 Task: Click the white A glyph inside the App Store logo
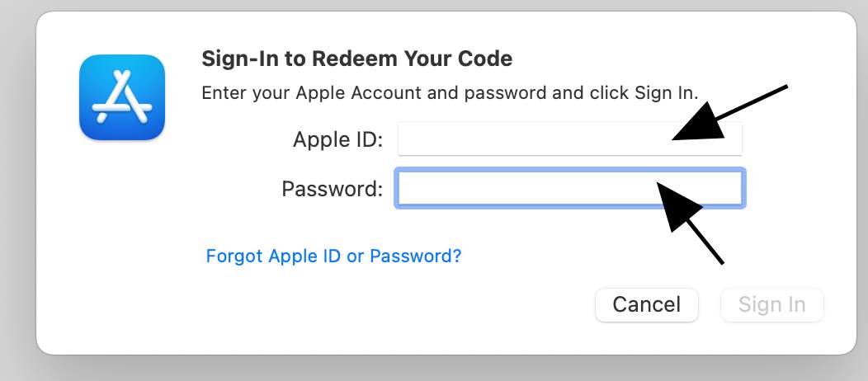click(122, 96)
